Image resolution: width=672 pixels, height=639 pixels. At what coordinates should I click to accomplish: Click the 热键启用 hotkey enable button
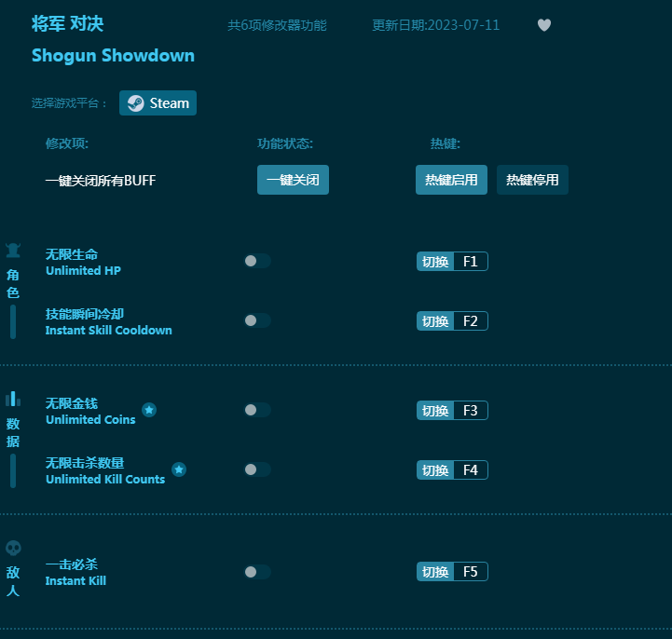(x=451, y=180)
